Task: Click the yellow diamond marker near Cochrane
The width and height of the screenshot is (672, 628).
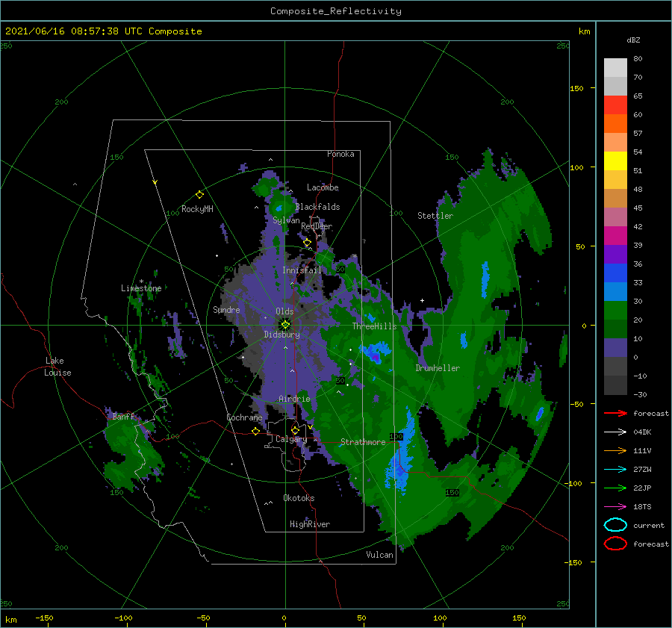Action: 255,431
